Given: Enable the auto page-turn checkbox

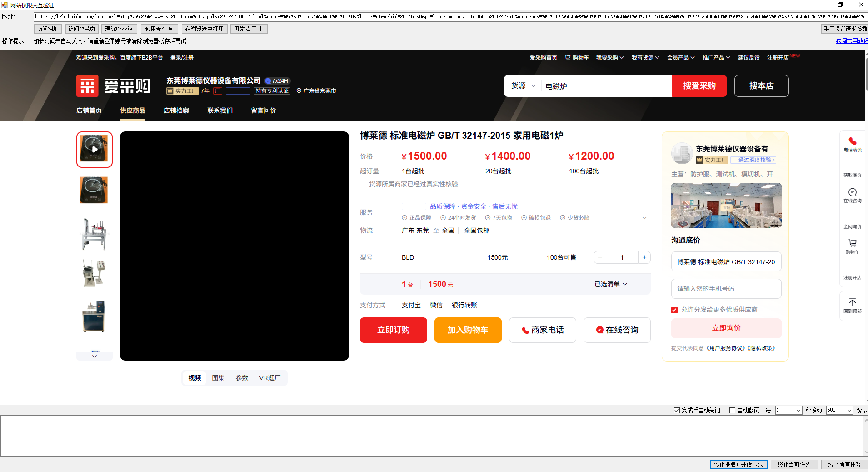Looking at the screenshot, I should tap(732, 410).
